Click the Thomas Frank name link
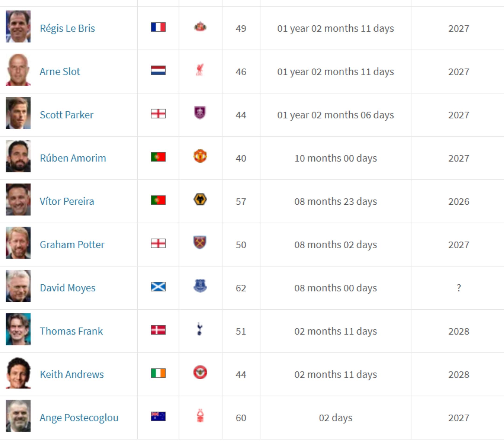Viewport: 504px width, 448px height. (x=71, y=331)
